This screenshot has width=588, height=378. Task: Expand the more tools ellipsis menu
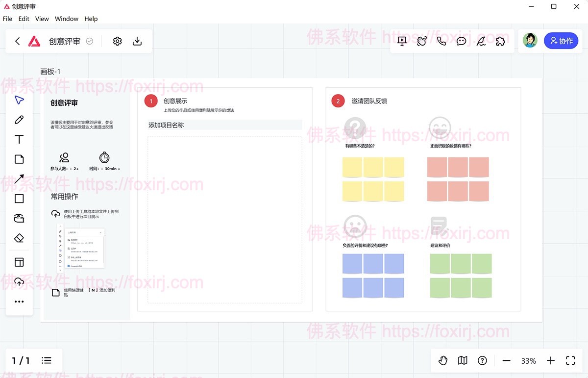pyautogui.click(x=19, y=301)
